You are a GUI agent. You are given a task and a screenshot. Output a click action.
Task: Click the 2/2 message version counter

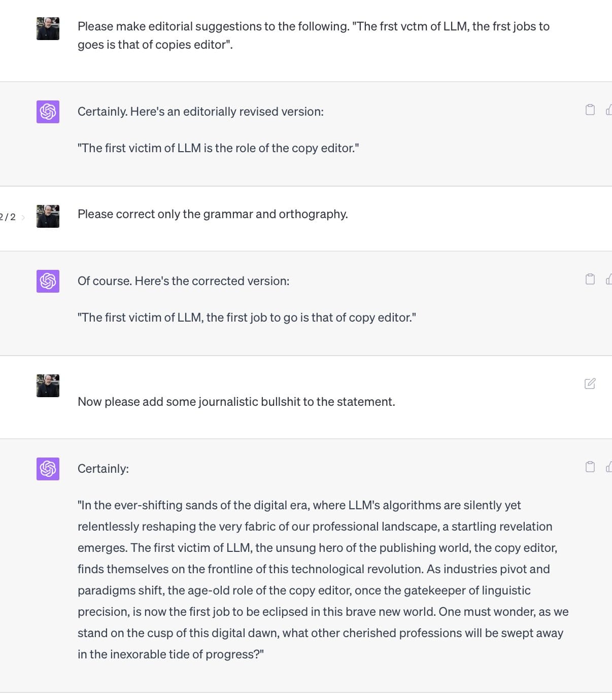click(x=8, y=217)
